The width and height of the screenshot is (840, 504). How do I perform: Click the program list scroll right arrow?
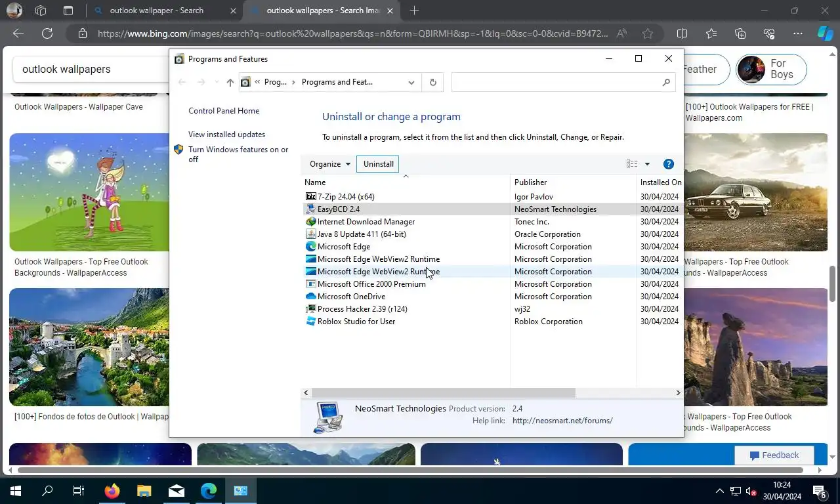678,392
